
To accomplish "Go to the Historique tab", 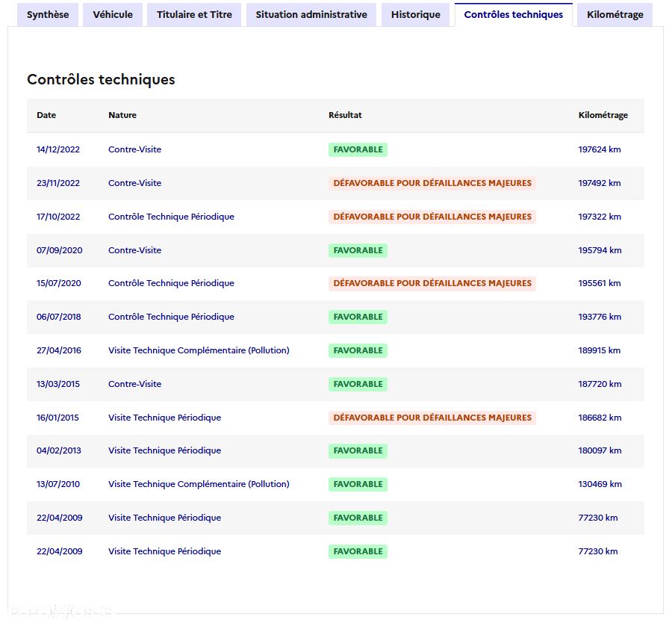I will pyautogui.click(x=416, y=15).
